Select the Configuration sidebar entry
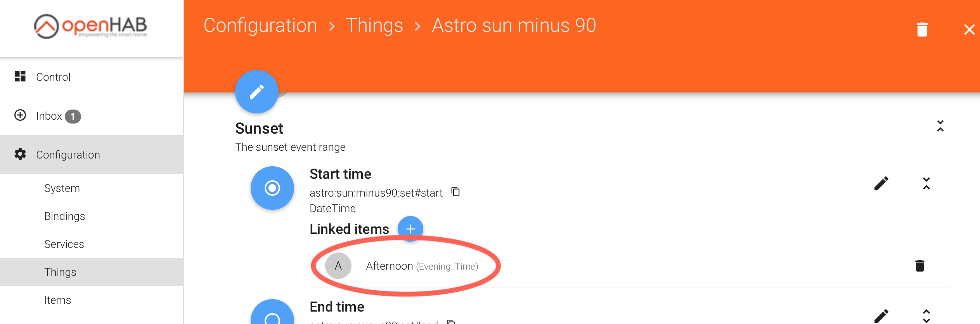The image size is (980, 324). click(68, 155)
